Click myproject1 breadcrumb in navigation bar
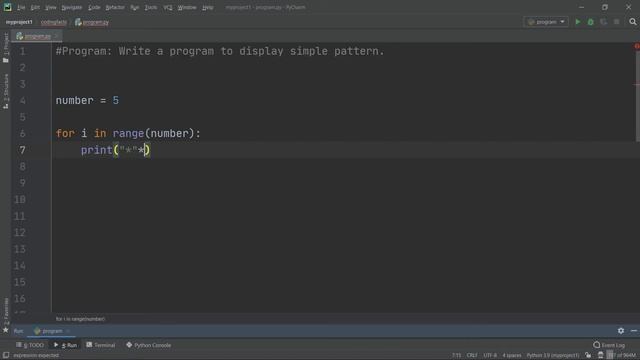This screenshot has height=360, width=640. pyautogui.click(x=19, y=22)
